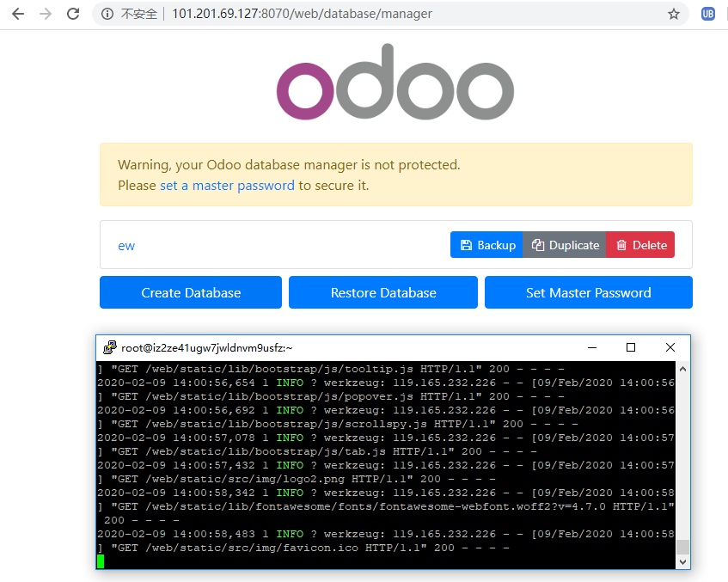728x582 pixels.
Task: Click inside the browser address bar
Action: coord(344,14)
